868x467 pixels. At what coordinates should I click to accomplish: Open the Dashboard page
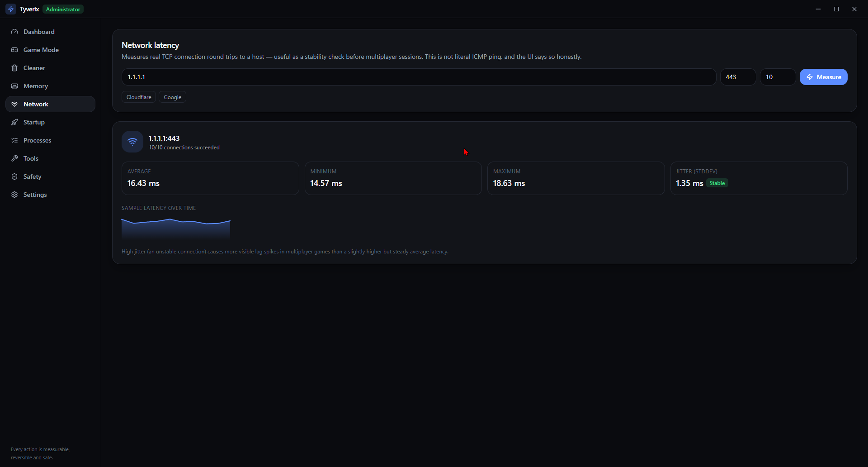click(x=50, y=32)
